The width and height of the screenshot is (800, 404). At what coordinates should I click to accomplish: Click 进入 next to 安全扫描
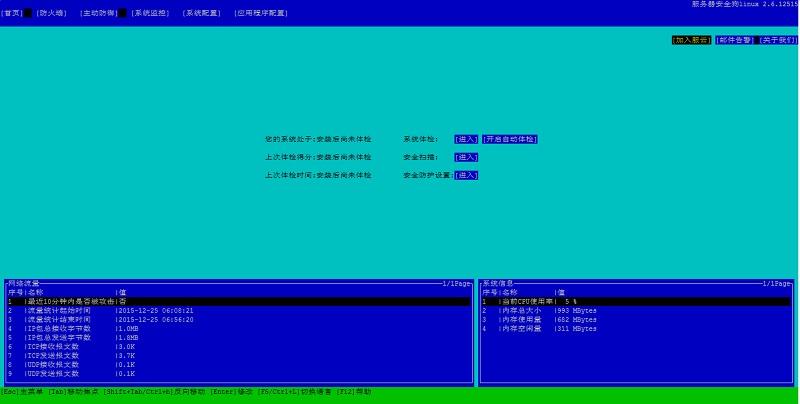tap(466, 157)
